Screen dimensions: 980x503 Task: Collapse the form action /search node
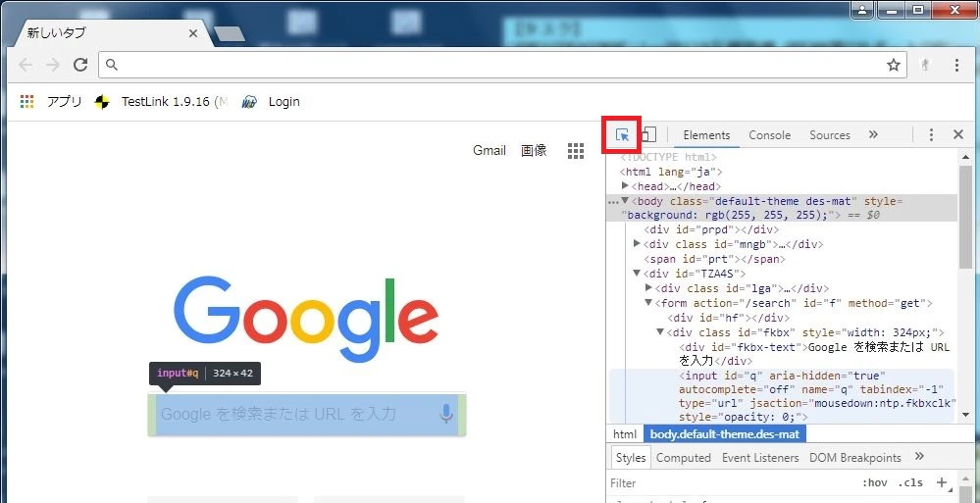[648, 302]
